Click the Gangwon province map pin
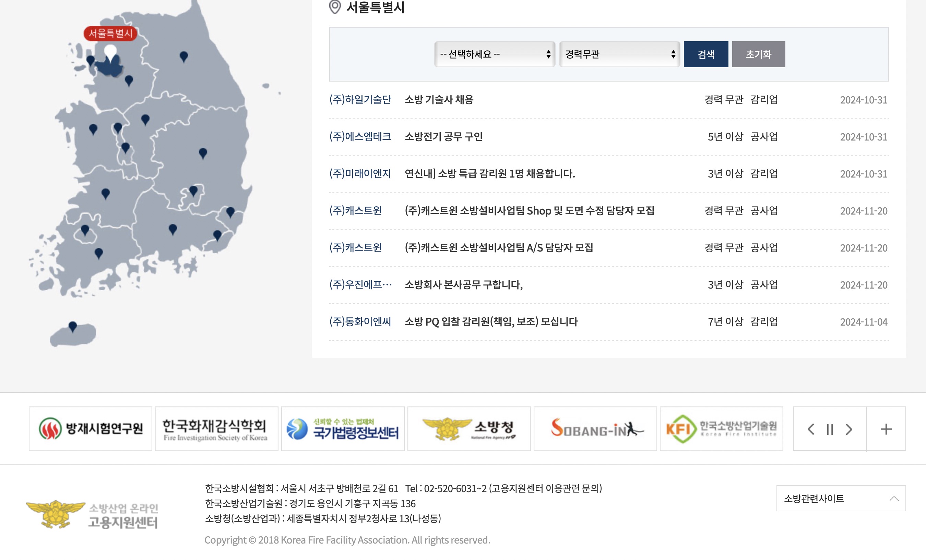926x560 pixels. coord(183,56)
